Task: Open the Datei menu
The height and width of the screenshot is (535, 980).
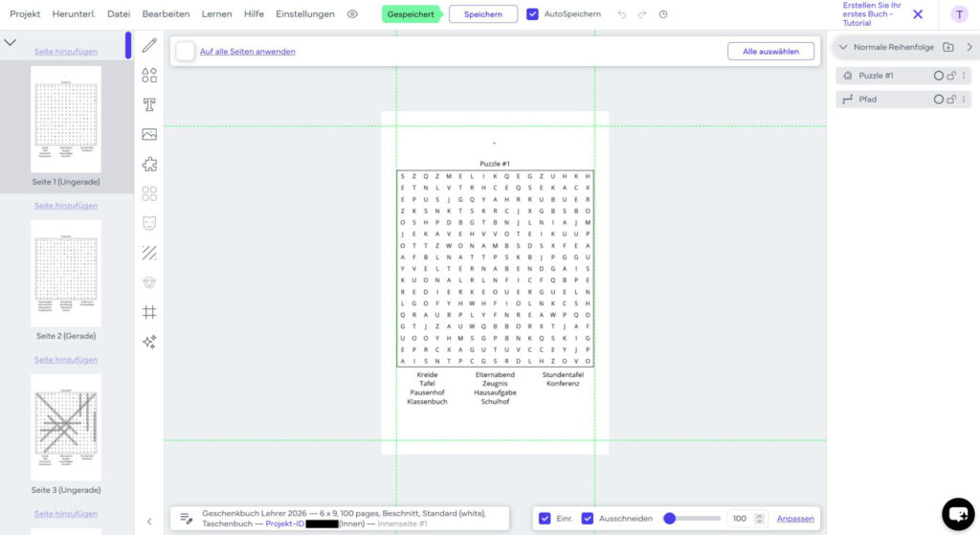Action: (119, 13)
